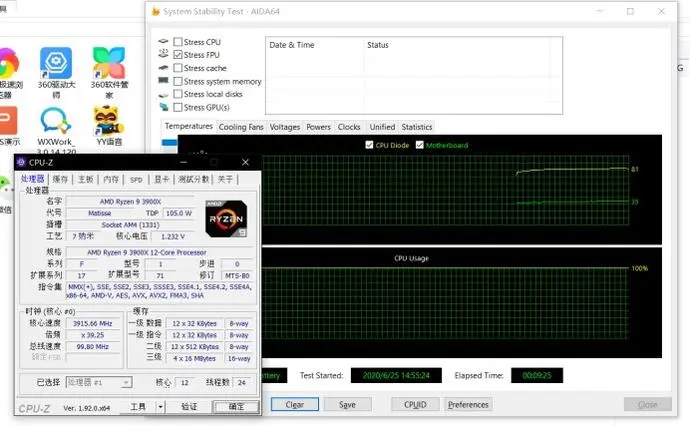690x426 pixels.
Task: Uncheck the Stress FPU checkbox
Action: click(x=178, y=55)
